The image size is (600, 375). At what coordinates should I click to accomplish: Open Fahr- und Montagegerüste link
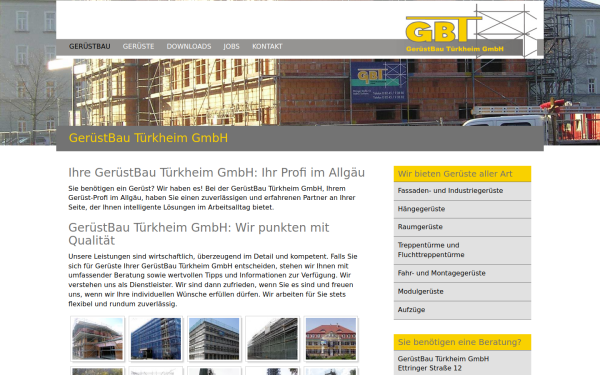[x=462, y=273]
